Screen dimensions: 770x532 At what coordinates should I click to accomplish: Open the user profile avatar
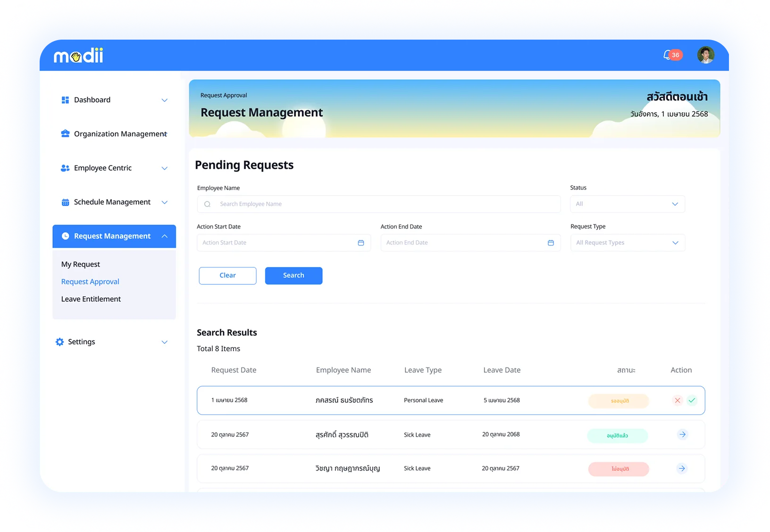click(x=705, y=55)
